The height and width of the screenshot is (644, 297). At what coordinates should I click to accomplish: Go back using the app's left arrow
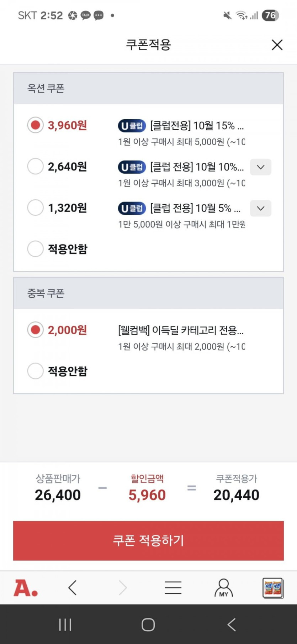point(73,588)
